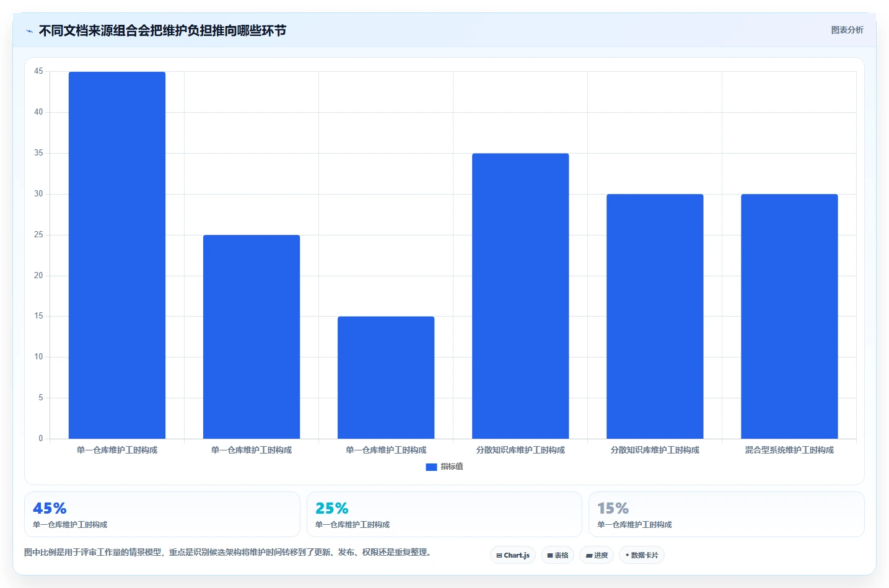Image resolution: width=889 pixels, height=588 pixels.
Task: Click the chart title 不同文档来源组合会把维护负担推向哪些环节
Action: point(162,30)
